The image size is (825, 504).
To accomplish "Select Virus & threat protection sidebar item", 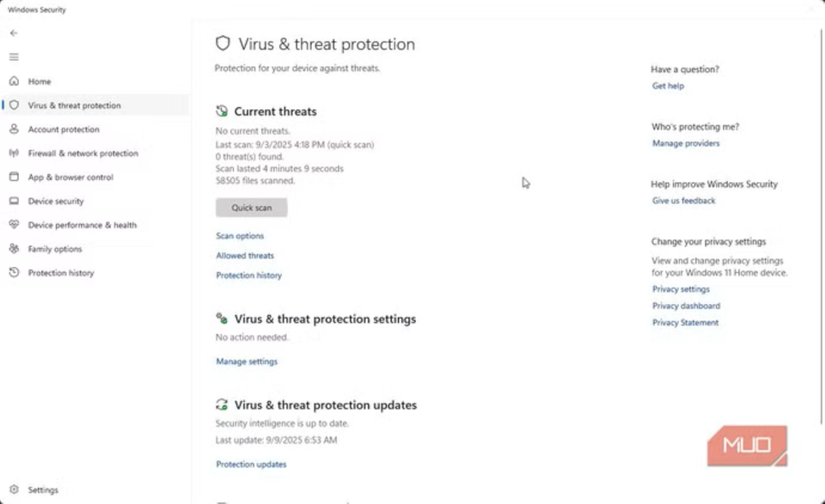I will pyautogui.click(x=74, y=106).
